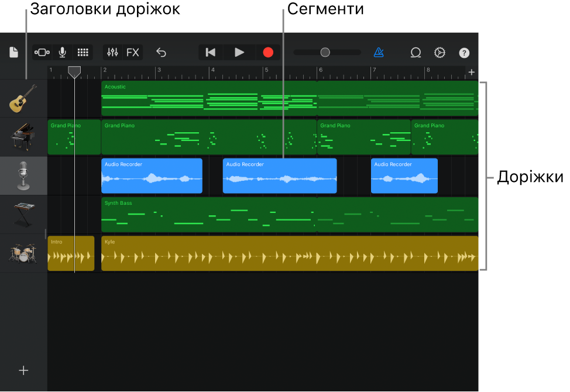Select the Grand Piano track header

coord(23,137)
